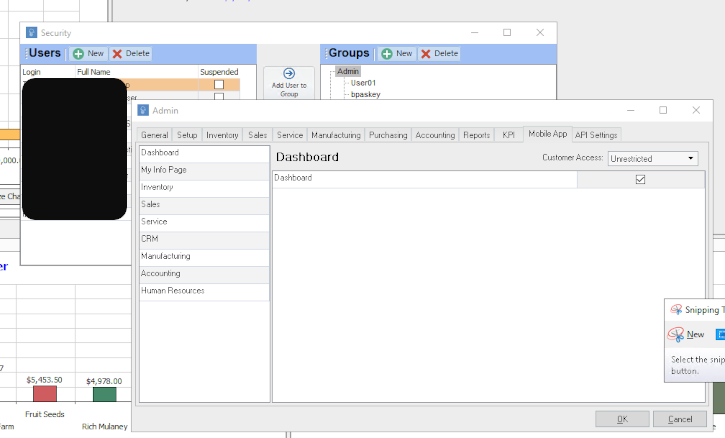Select Sales in the left list
This screenshot has width=725, height=438.
tap(204, 204)
